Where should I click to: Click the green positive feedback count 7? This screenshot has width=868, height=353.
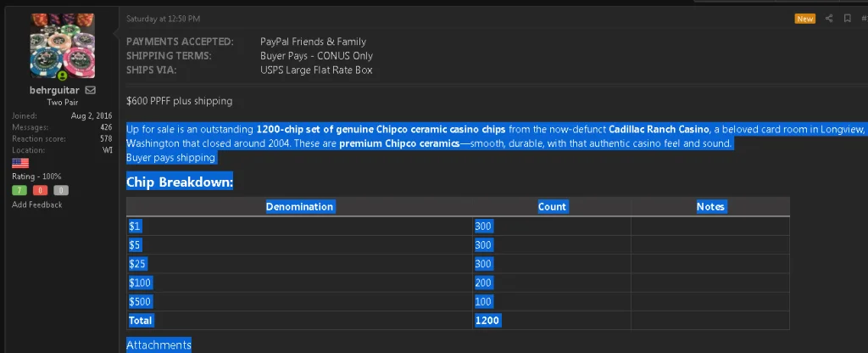19,191
